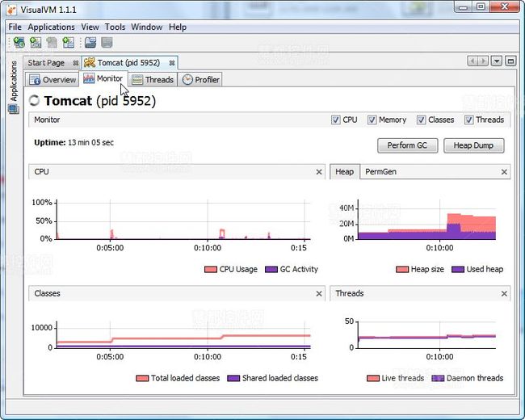Open the Tools menu
Viewport: 525px width, 420px height.
point(115,27)
